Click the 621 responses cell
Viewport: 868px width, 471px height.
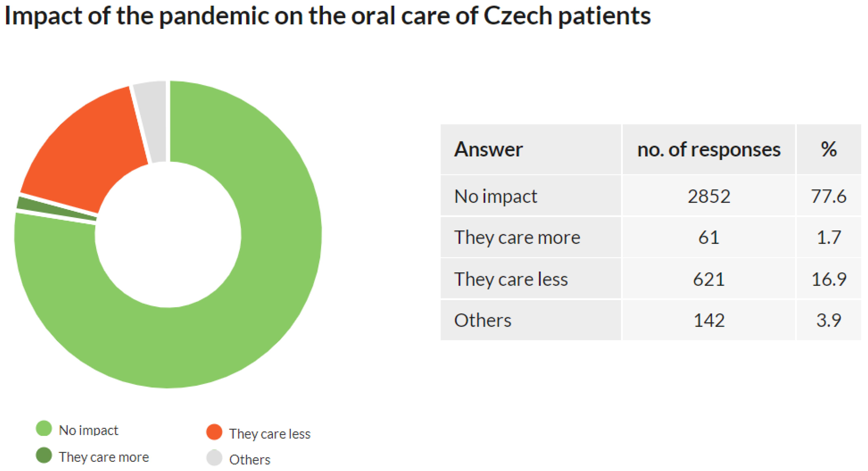tap(709, 279)
